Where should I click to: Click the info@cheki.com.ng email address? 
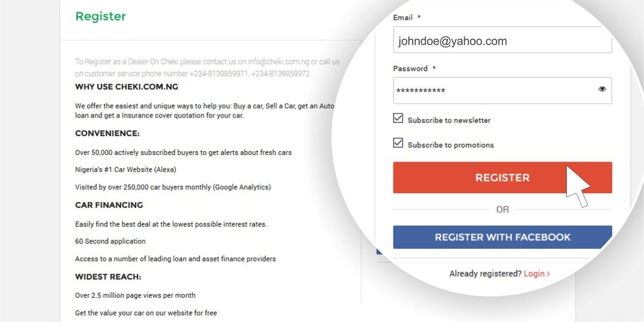(x=278, y=62)
